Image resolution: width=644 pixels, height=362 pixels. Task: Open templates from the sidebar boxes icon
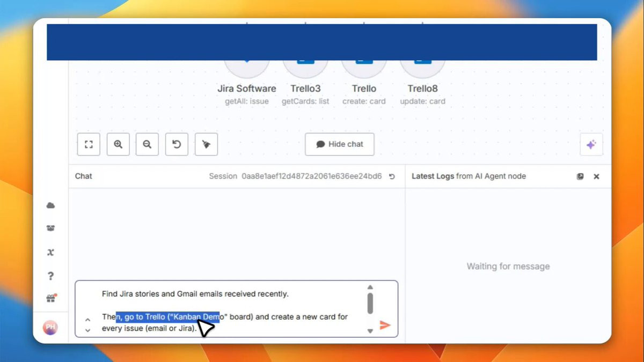tap(50, 228)
